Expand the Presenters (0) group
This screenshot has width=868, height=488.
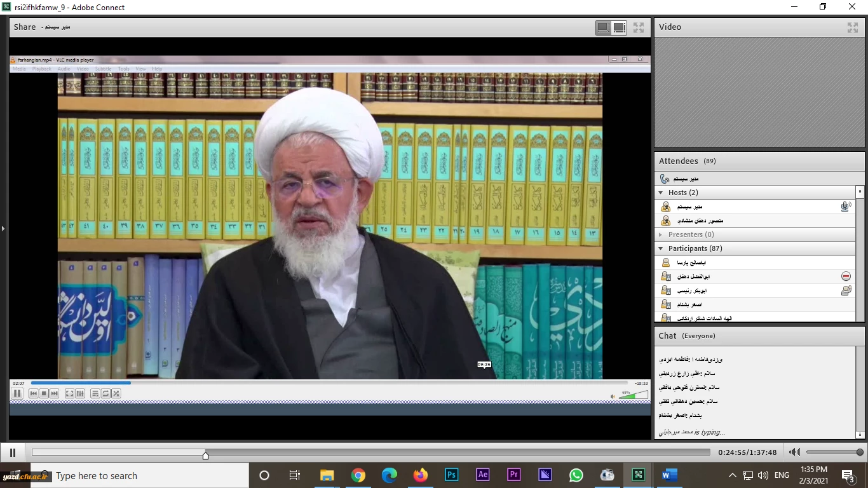(661, 234)
